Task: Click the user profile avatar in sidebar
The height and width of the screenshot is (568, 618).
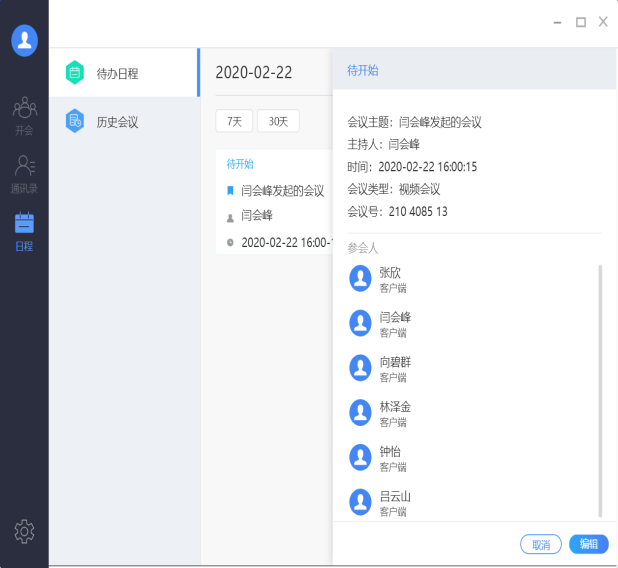Action: coord(24,40)
